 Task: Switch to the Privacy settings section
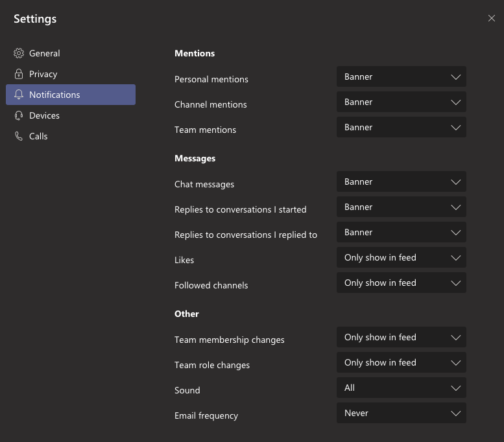point(71,74)
